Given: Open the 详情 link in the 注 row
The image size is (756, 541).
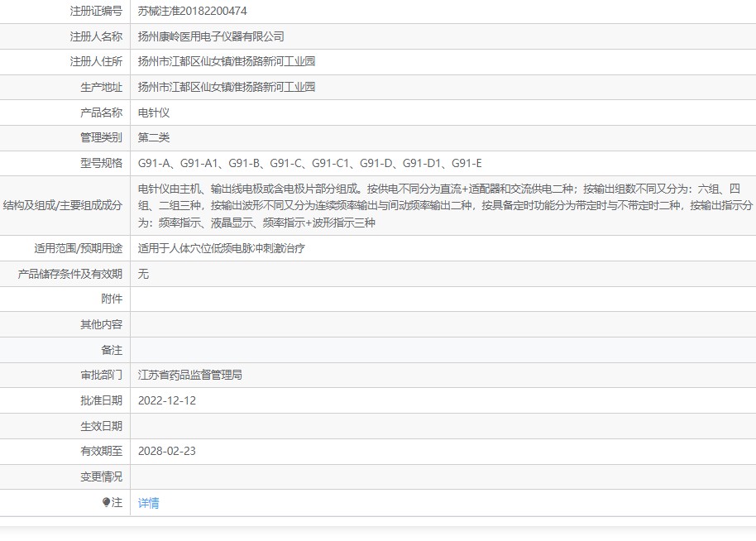Looking at the screenshot, I should coord(149,503).
